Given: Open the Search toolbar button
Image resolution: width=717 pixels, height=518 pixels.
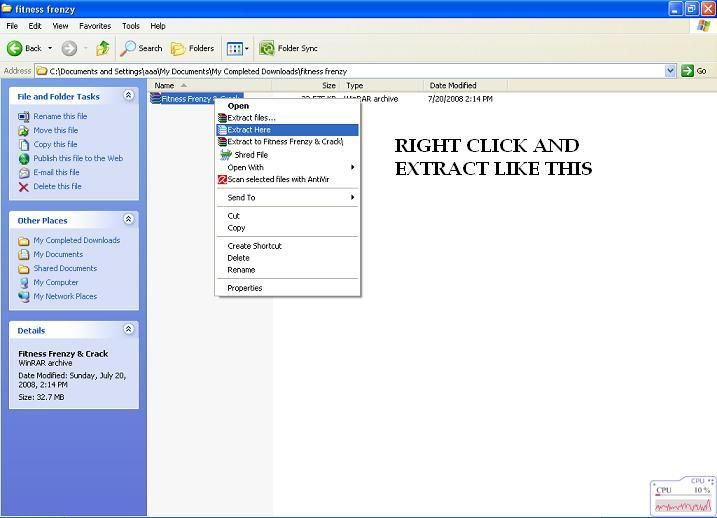Looking at the screenshot, I should click(x=141, y=48).
